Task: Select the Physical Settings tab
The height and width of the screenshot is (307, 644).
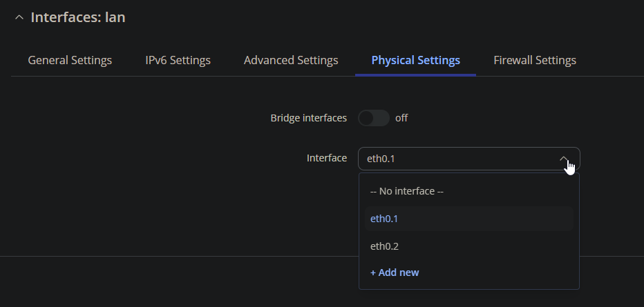Action: point(416,60)
